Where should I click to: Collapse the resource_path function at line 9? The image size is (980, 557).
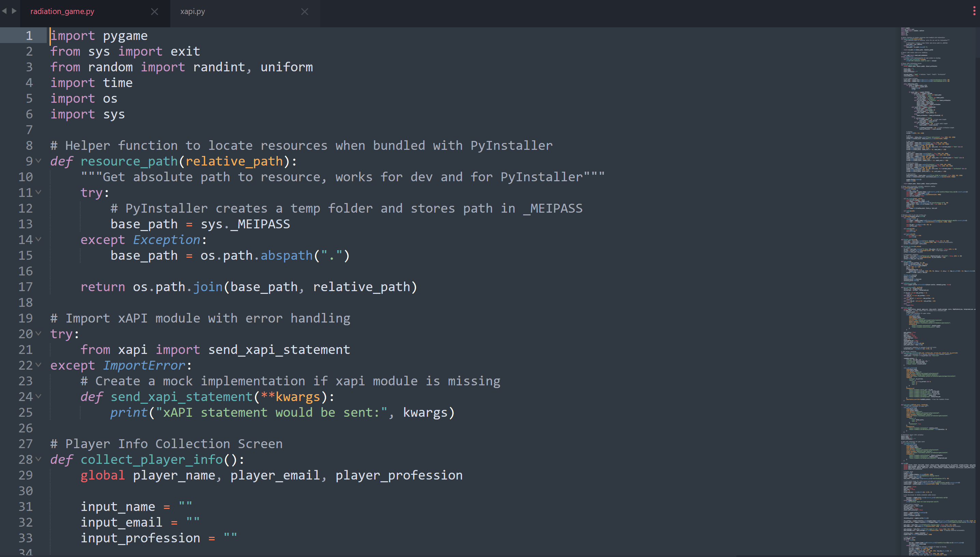pos(38,161)
